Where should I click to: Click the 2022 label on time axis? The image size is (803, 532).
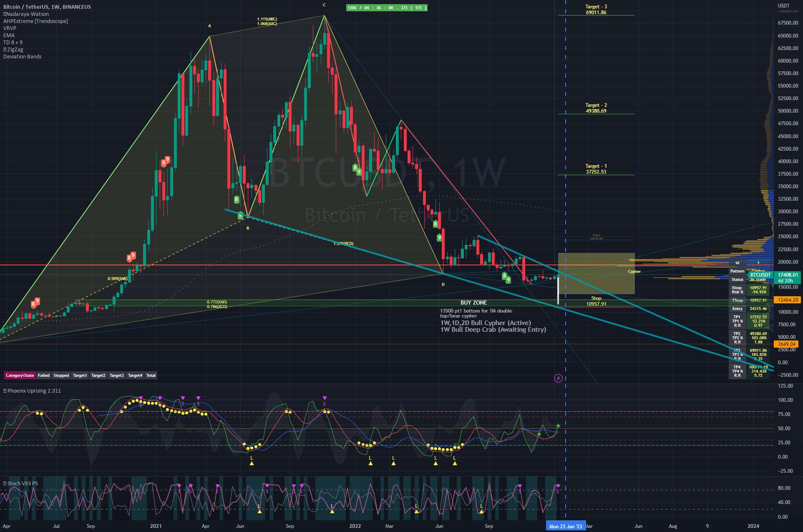tap(355, 526)
